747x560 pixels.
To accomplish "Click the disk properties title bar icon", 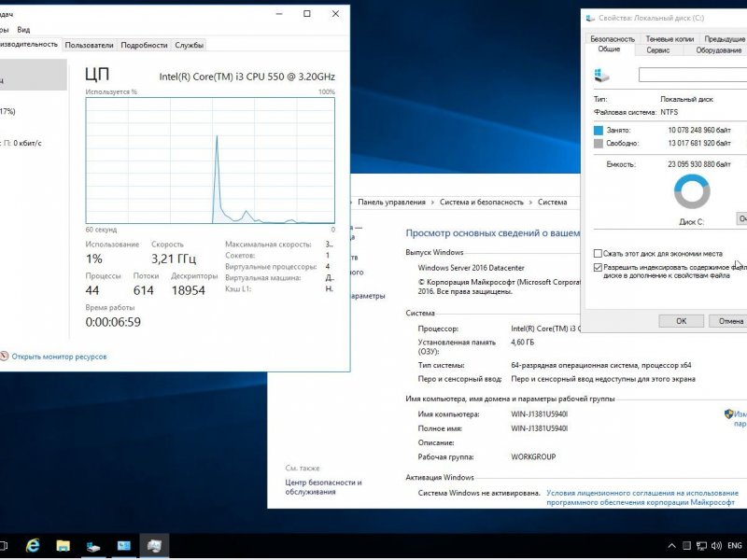I will tap(590, 18).
